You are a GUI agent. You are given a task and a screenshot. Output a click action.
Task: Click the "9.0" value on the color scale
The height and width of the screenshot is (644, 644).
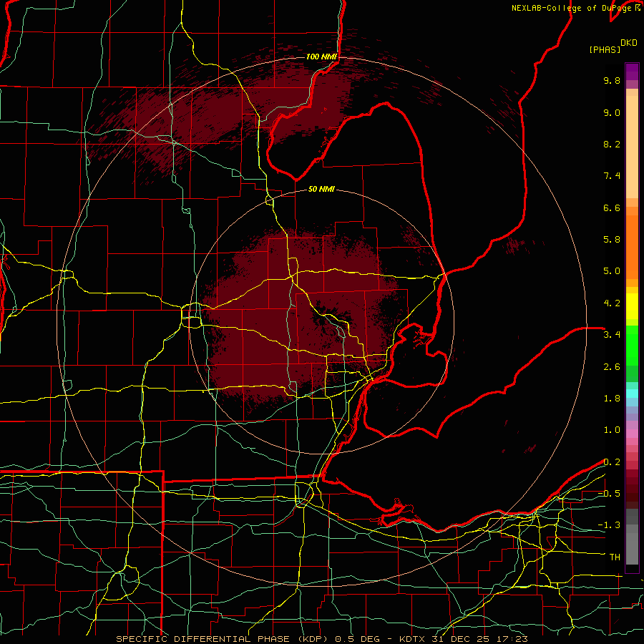click(x=612, y=112)
